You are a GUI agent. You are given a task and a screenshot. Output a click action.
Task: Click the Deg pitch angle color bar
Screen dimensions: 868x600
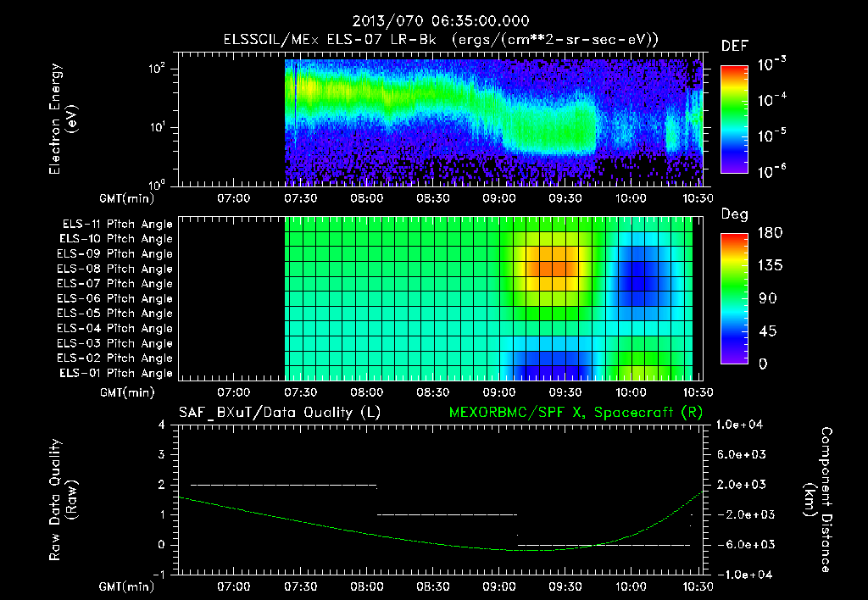pos(734,299)
